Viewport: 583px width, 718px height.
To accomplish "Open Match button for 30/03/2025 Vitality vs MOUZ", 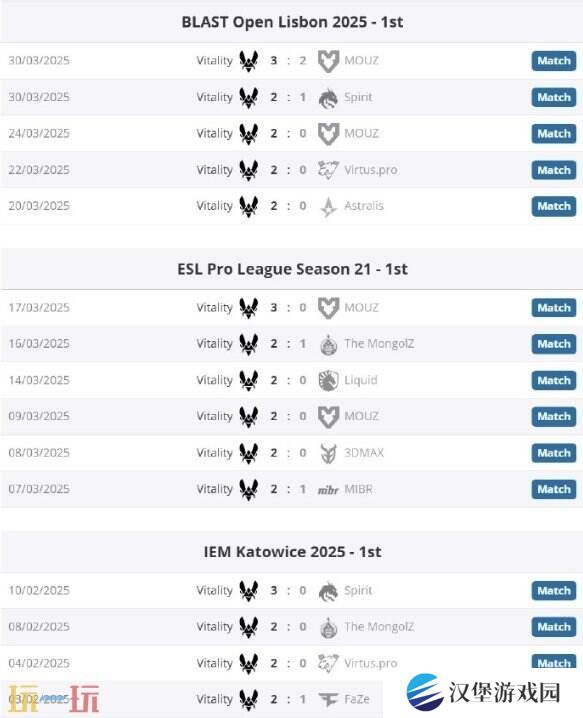I will coord(554,61).
